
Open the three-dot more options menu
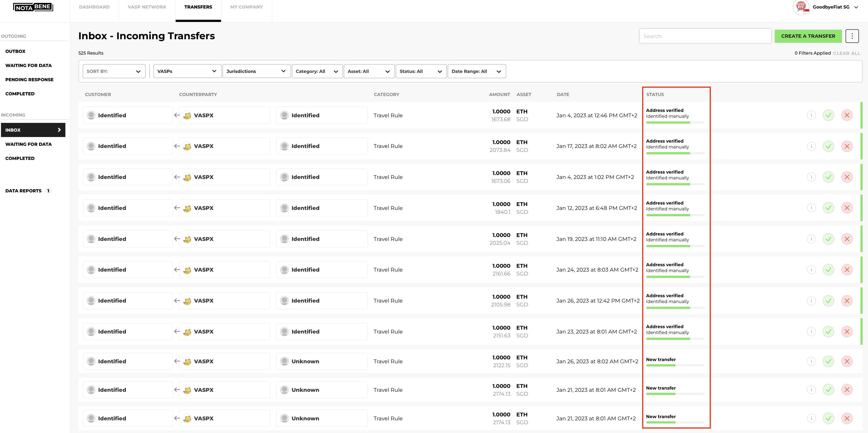pos(852,36)
